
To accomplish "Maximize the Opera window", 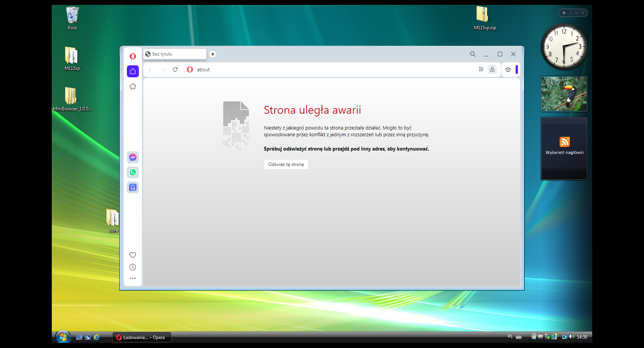I will click(500, 54).
